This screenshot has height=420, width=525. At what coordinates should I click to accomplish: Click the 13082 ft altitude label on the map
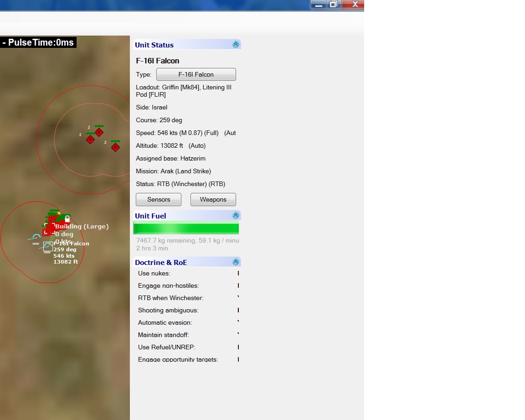(x=66, y=262)
